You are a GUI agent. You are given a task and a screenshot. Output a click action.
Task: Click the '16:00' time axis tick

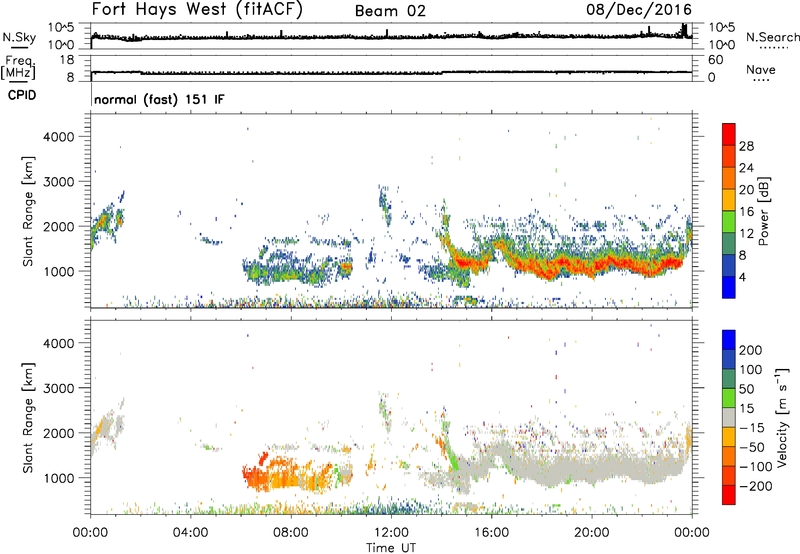(491, 533)
